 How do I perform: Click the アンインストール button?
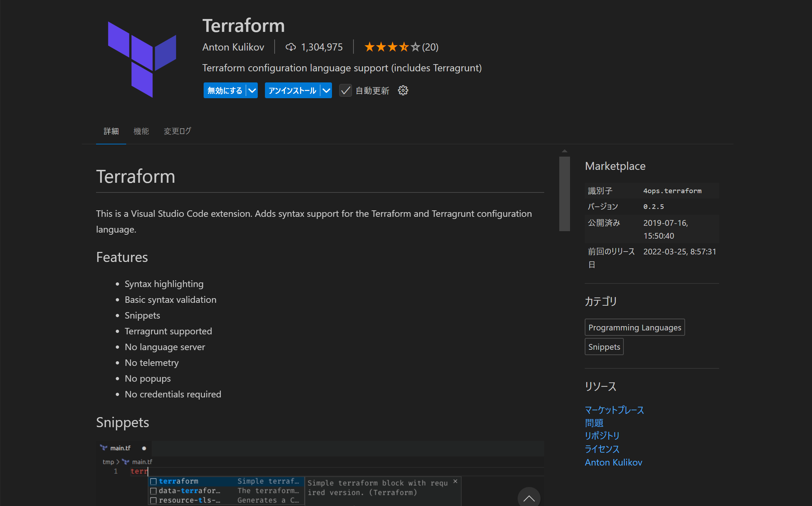(x=293, y=91)
